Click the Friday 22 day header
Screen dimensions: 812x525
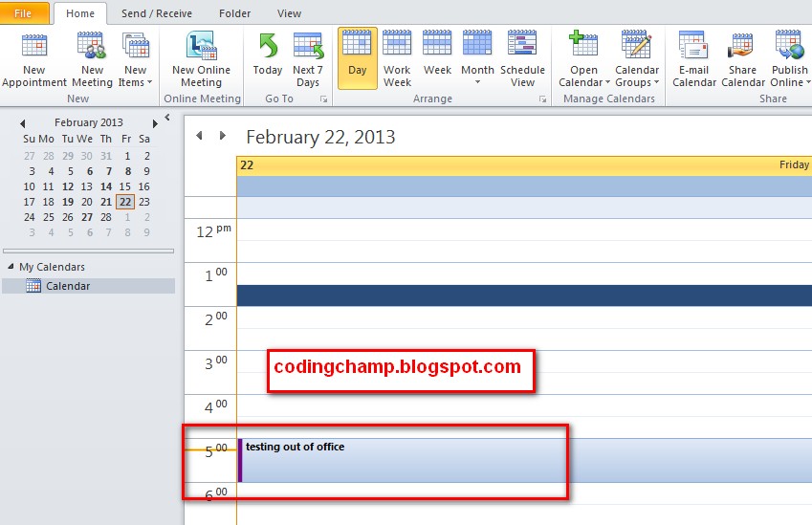tap(524, 165)
